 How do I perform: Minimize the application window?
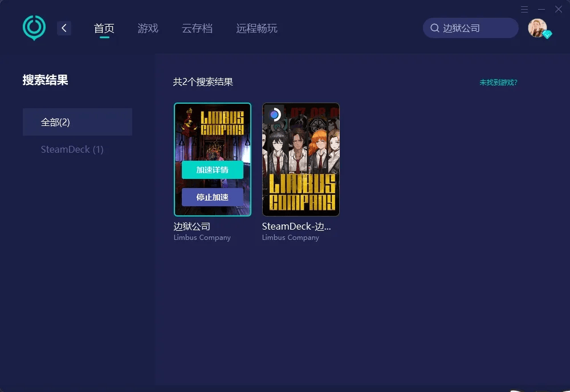tap(541, 9)
